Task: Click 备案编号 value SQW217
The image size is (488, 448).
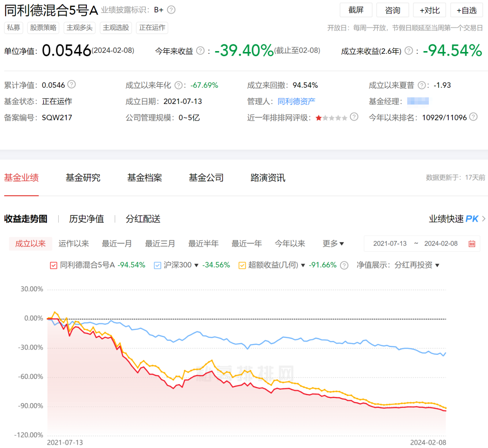Action: pos(57,118)
